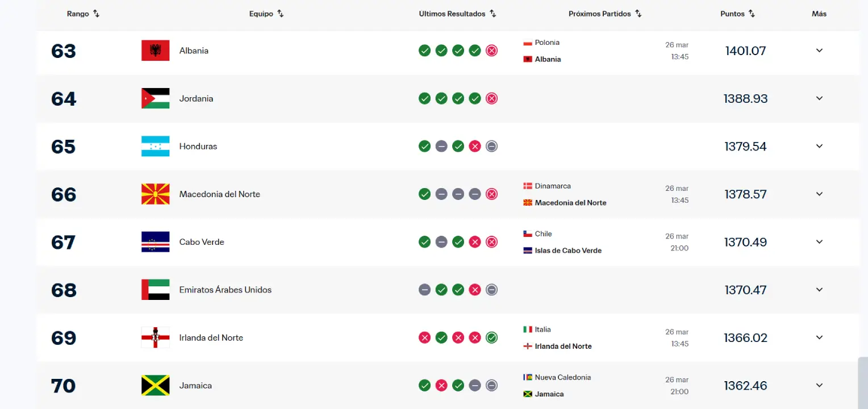Click the Jamaica team flag
The height and width of the screenshot is (409, 868).
pyautogui.click(x=156, y=385)
